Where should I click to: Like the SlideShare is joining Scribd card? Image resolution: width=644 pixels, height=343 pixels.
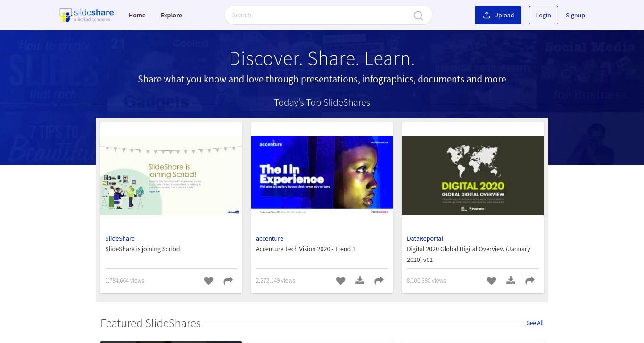click(208, 281)
